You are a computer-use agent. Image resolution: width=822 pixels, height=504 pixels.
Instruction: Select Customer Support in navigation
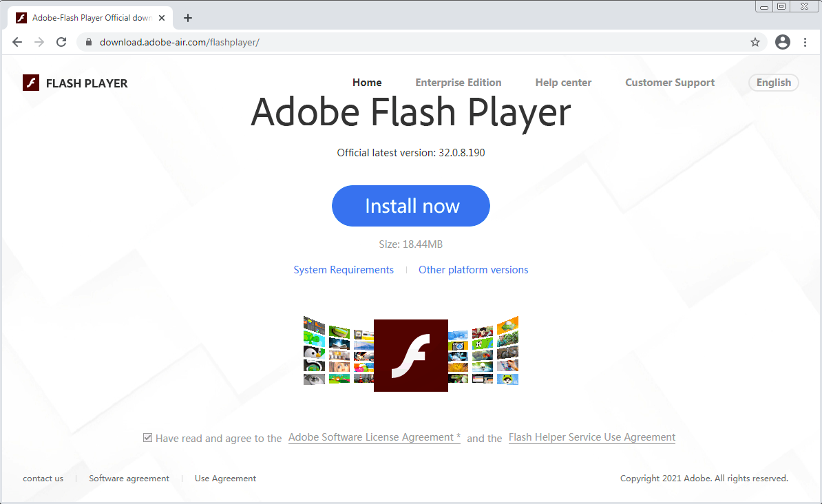[x=669, y=83]
